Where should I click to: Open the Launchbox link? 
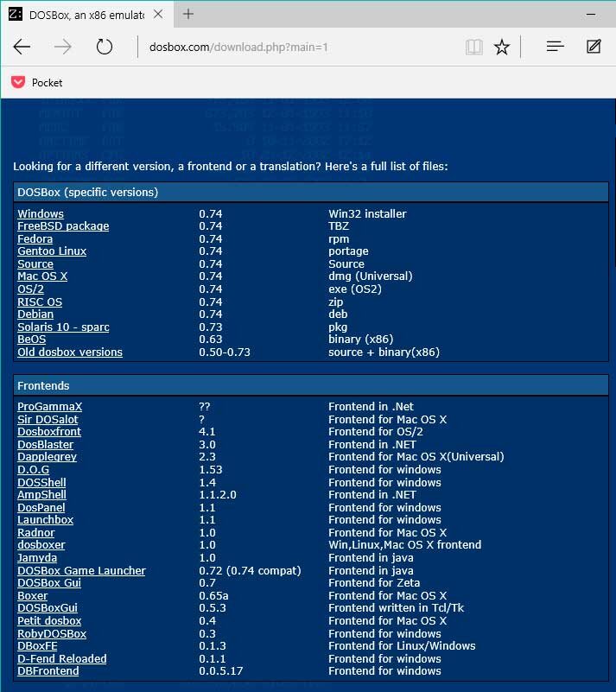pos(46,520)
